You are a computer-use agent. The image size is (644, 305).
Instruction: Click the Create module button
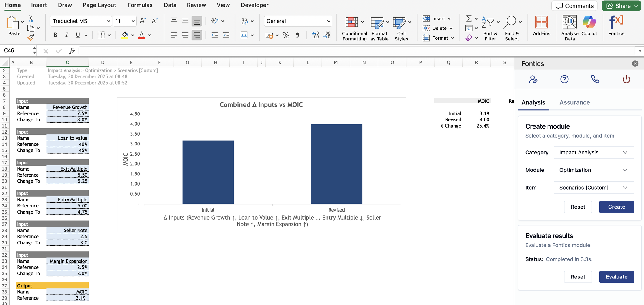pyautogui.click(x=616, y=207)
